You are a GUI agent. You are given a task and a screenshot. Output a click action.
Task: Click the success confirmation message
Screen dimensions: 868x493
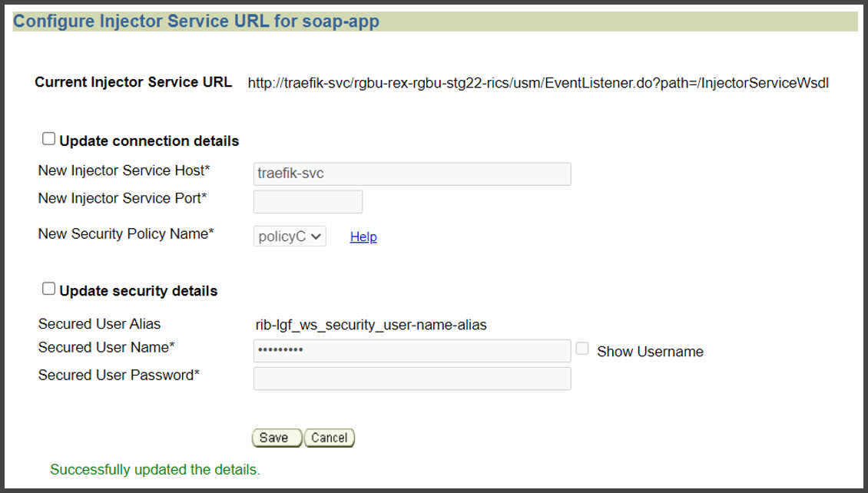point(154,469)
